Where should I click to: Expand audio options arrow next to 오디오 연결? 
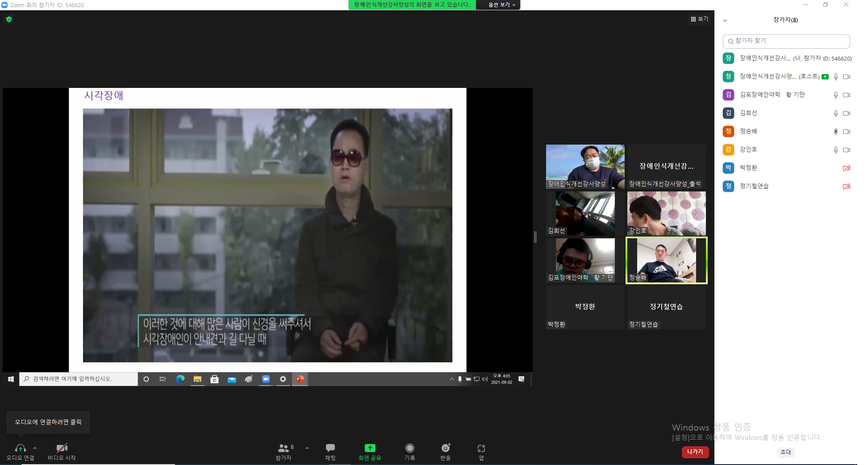(x=35, y=448)
